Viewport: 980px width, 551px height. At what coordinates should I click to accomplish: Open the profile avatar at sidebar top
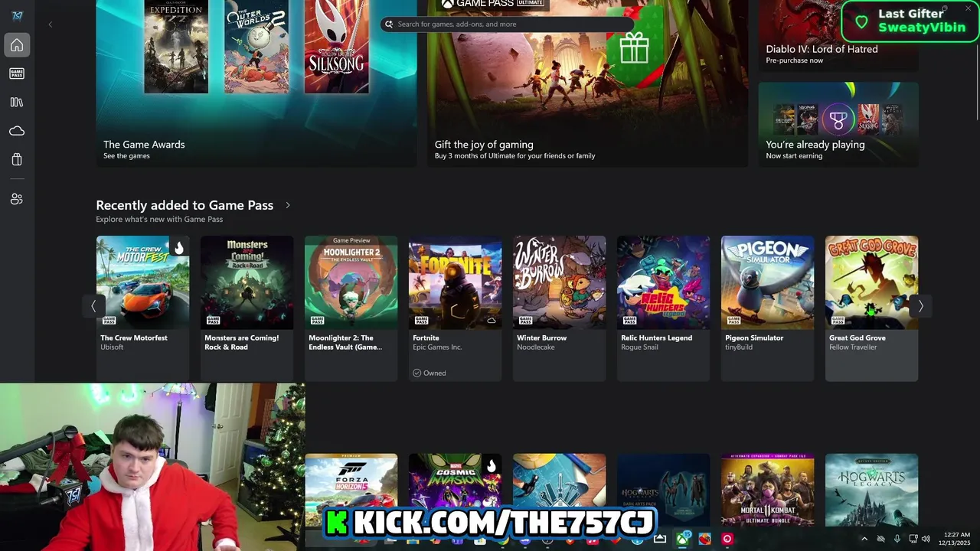tap(17, 16)
